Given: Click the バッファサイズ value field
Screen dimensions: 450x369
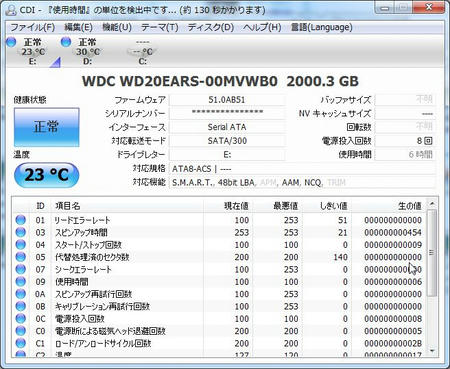Looking at the screenshot, I should click(x=405, y=100).
